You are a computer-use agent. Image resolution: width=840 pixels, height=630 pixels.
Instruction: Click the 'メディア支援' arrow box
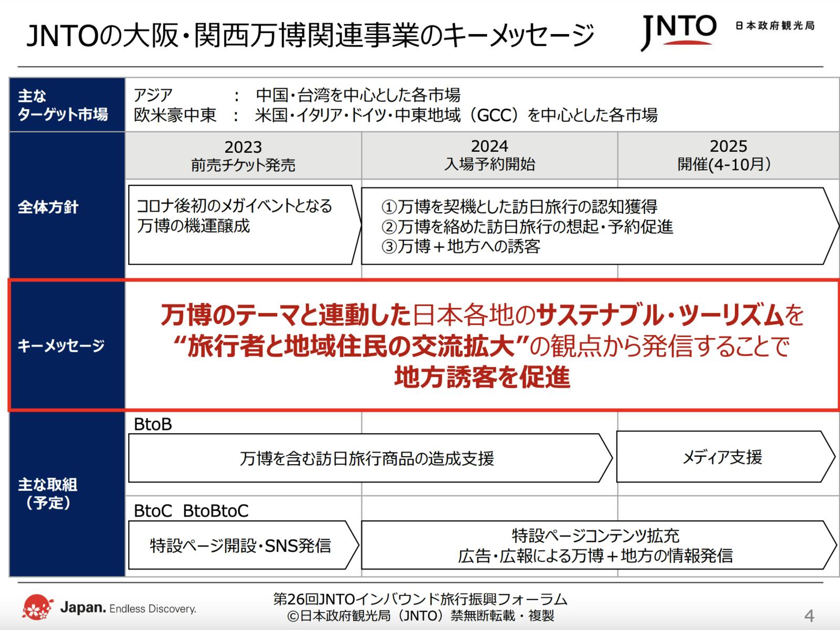pos(726,457)
